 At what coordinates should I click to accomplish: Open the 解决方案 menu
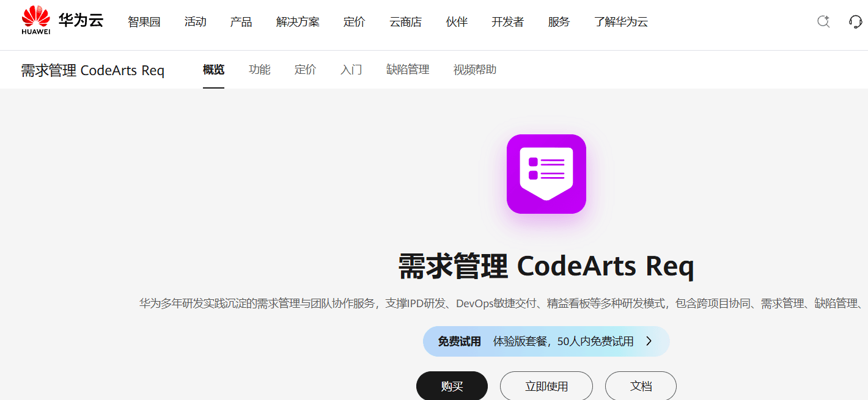pyautogui.click(x=298, y=22)
